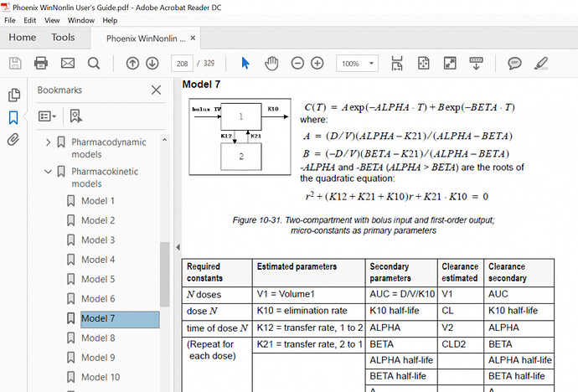Switch to the Home tab

click(x=23, y=37)
